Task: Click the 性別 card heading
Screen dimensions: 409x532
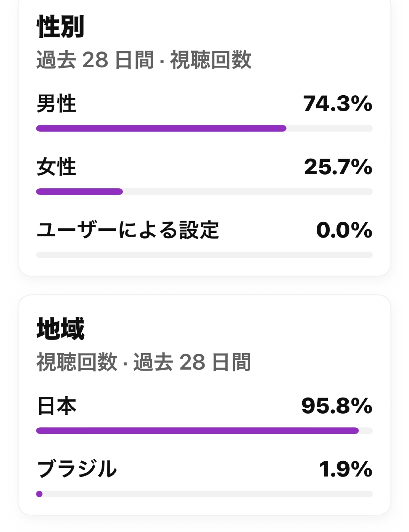Action: [x=60, y=27]
